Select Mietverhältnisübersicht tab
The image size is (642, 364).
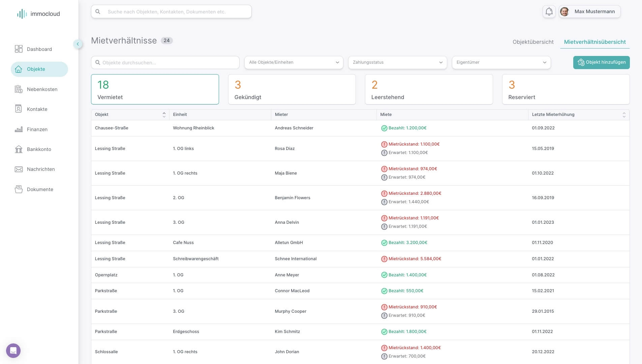point(595,42)
